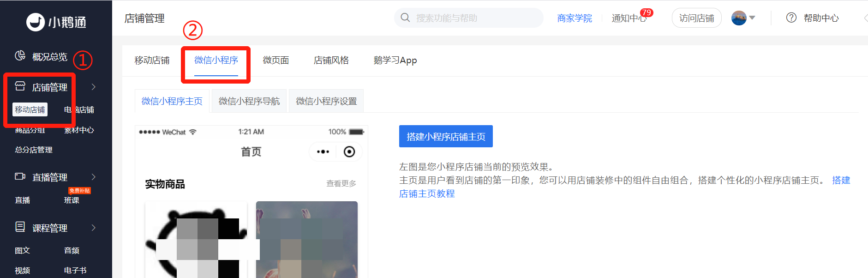The width and height of the screenshot is (868, 278).
Task: Click the 搜索功能与帮助 search field
Action: click(x=469, y=18)
